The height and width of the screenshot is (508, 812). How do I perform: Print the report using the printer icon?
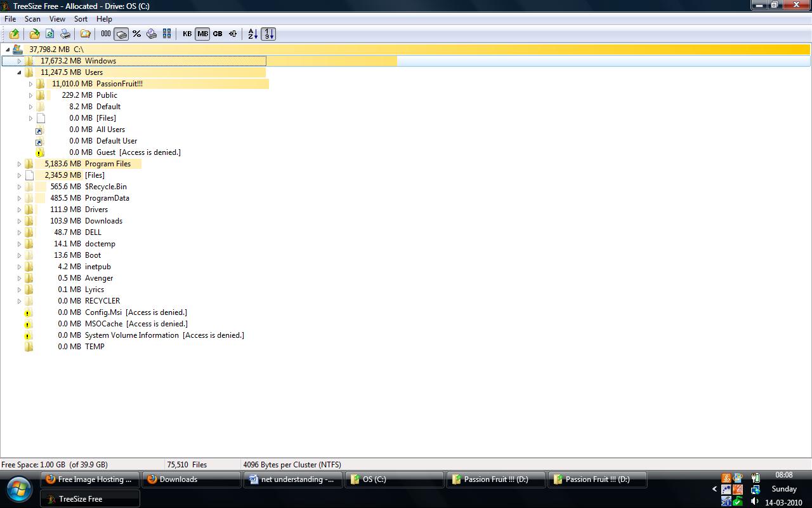pos(65,34)
